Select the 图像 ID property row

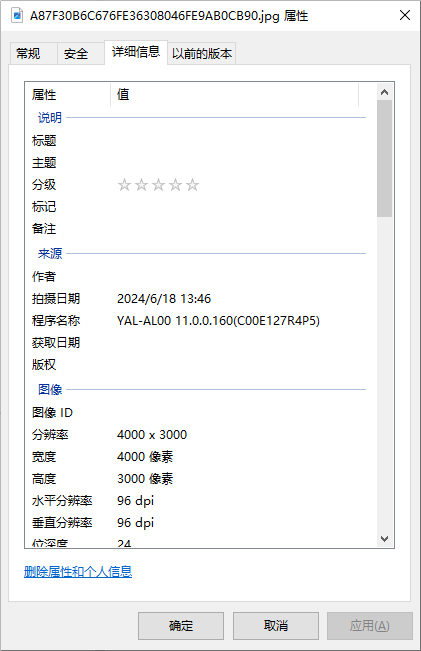coord(195,413)
